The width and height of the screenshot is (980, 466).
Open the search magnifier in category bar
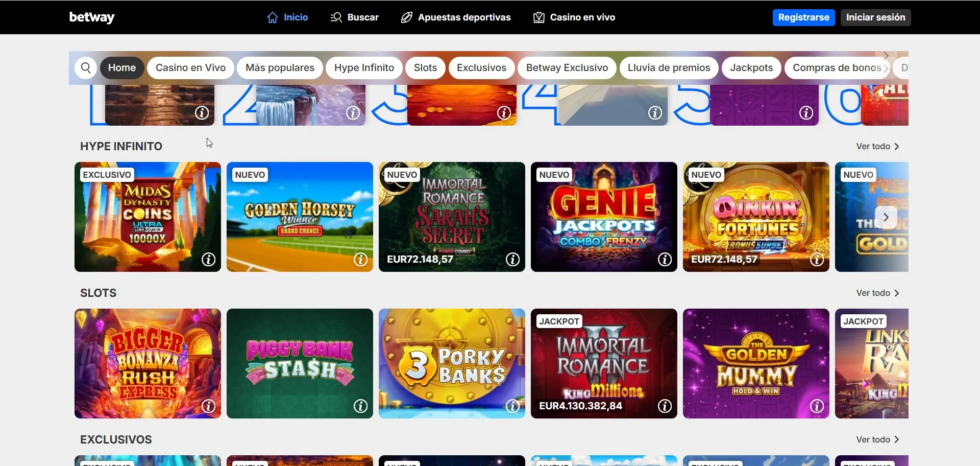coord(86,68)
